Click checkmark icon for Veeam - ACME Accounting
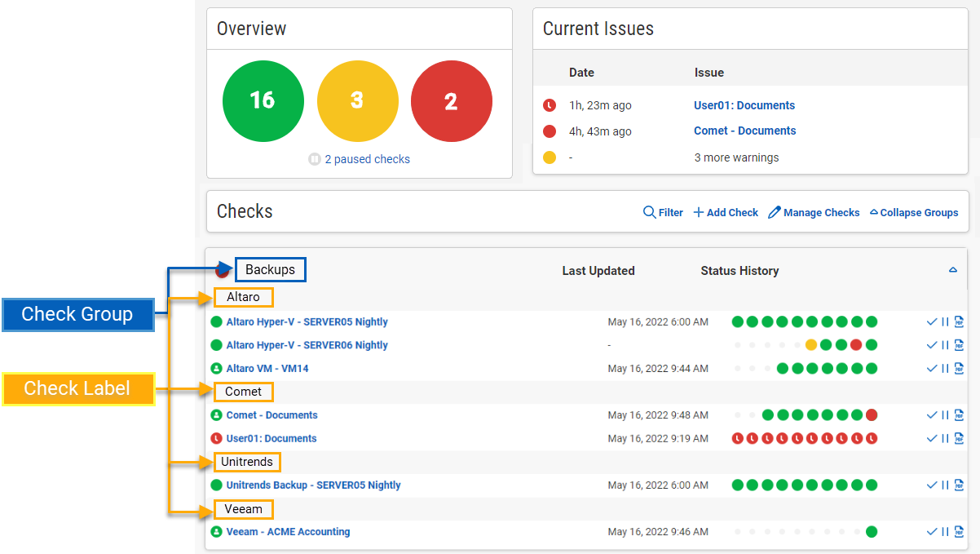 [932, 532]
